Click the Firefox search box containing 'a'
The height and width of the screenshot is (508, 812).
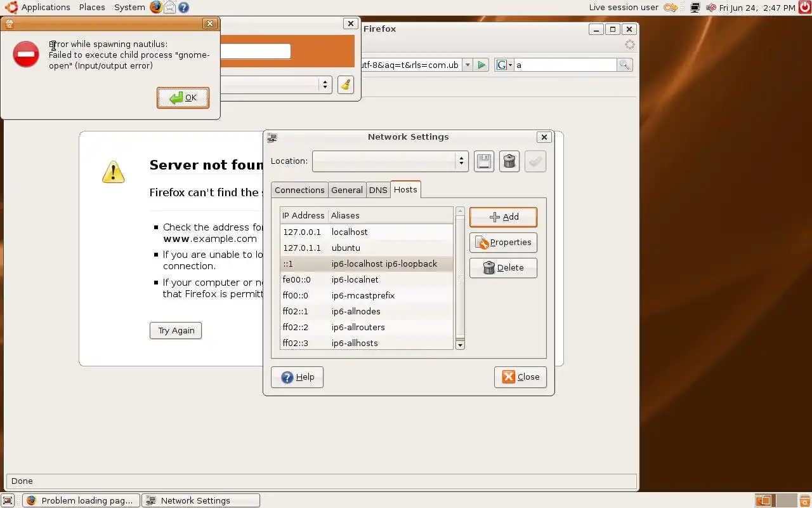pyautogui.click(x=565, y=65)
